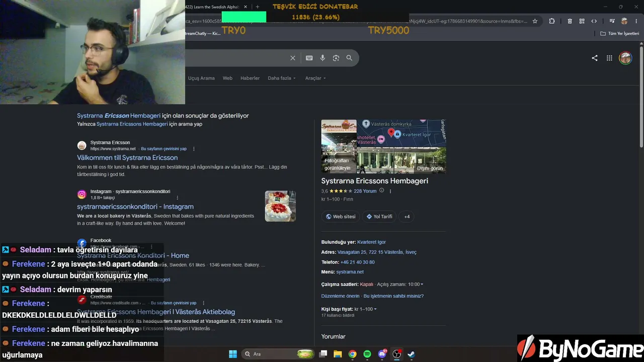Open Steam from the taskbar
The width and height of the screenshot is (644, 362).
pyautogui.click(x=412, y=354)
